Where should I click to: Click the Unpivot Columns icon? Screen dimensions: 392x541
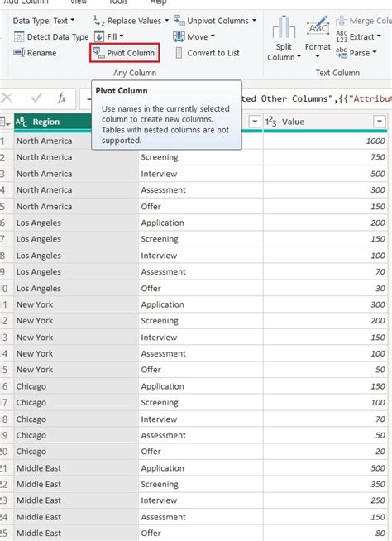(179, 21)
